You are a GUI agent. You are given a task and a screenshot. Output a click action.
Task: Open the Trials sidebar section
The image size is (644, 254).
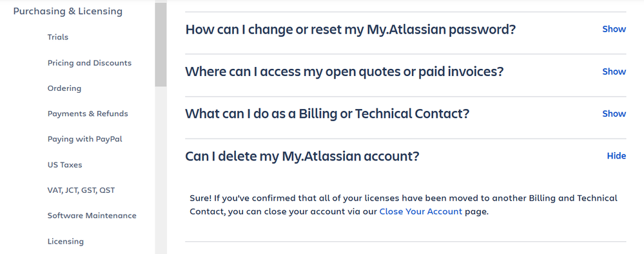58,37
